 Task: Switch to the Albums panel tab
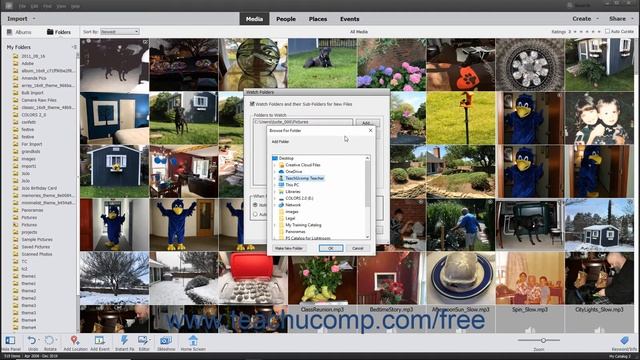(19, 32)
